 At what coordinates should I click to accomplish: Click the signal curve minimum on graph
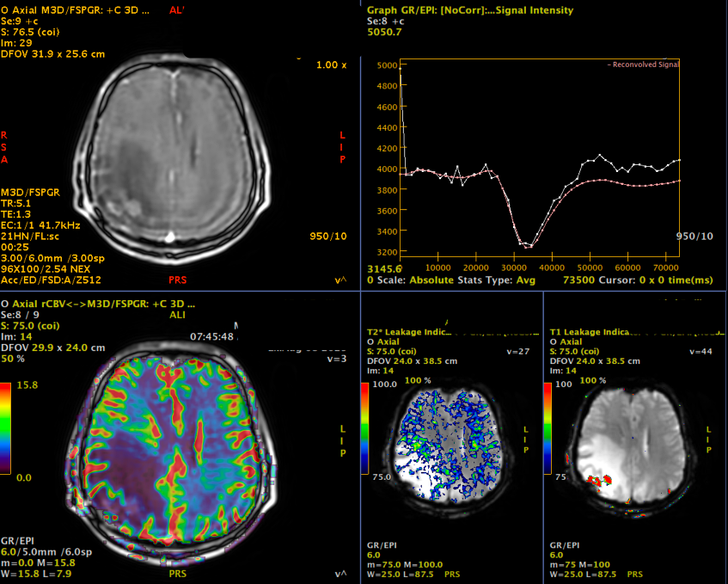[x=529, y=247]
